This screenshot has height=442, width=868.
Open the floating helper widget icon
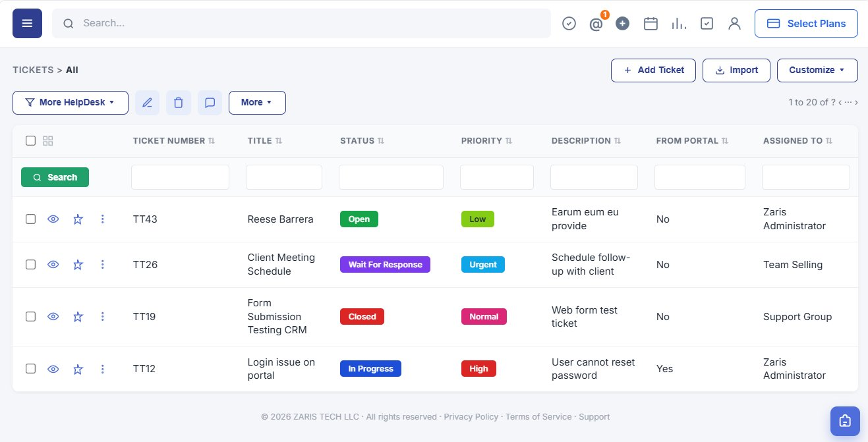coord(845,421)
